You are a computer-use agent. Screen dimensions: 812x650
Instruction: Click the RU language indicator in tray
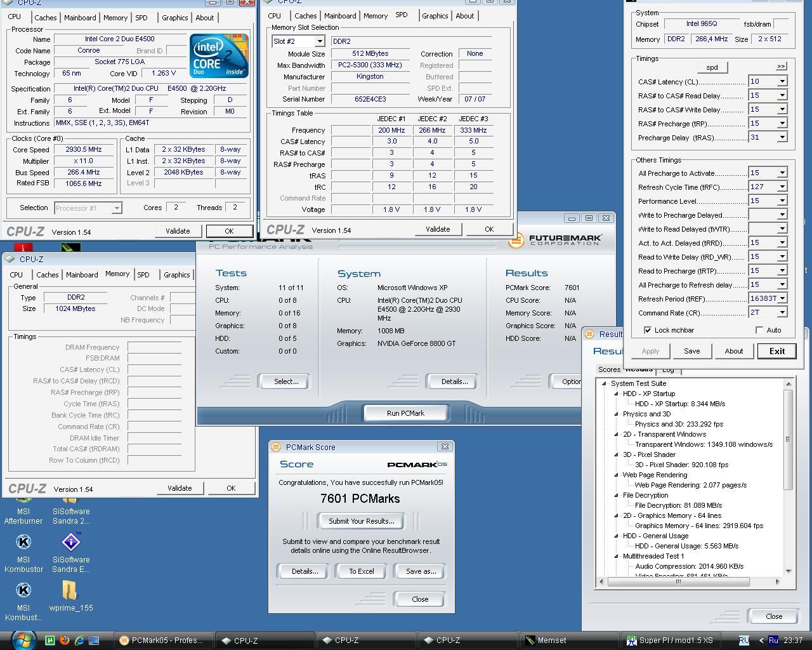pyautogui.click(x=744, y=640)
